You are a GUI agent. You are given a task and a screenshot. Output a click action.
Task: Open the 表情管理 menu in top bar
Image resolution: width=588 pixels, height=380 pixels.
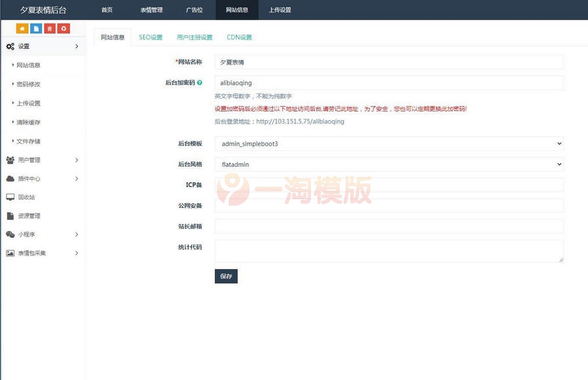(x=153, y=10)
